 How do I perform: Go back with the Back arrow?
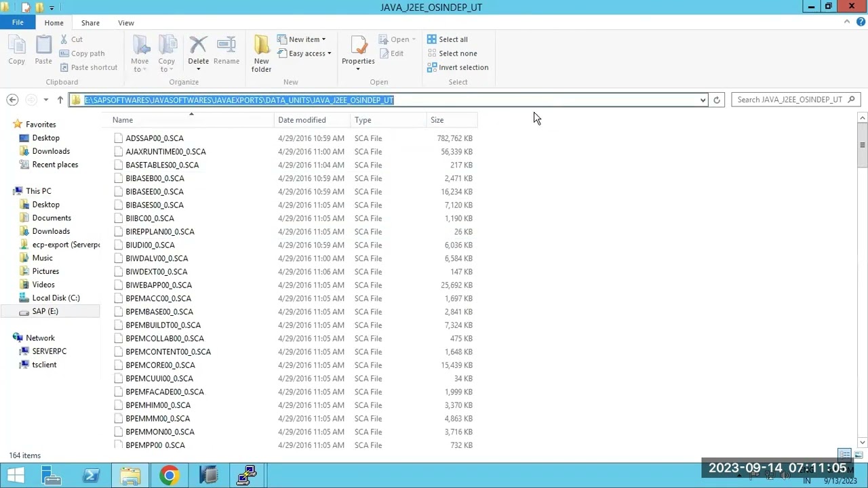(12, 100)
